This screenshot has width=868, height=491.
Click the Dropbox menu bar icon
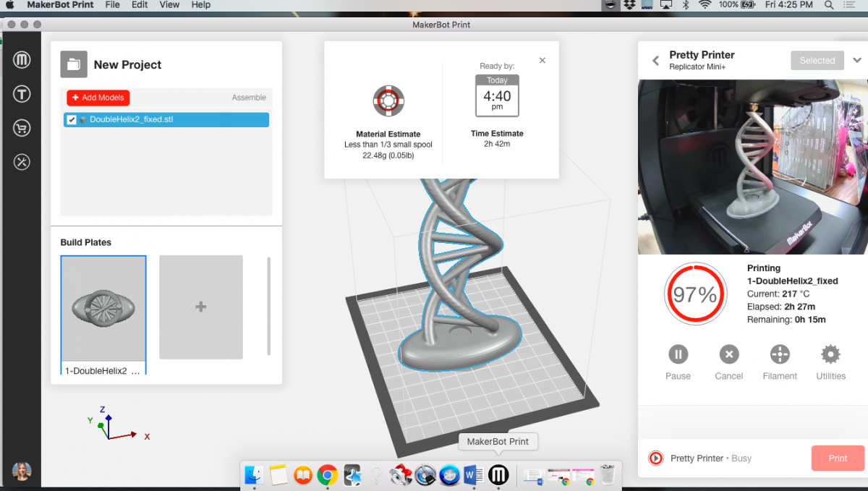(x=629, y=5)
